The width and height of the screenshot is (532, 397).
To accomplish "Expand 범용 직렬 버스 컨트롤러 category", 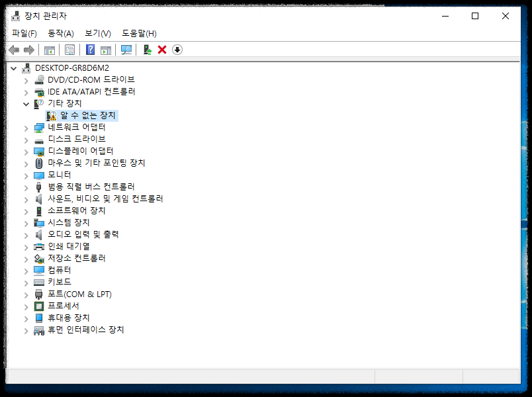I will pos(26,188).
